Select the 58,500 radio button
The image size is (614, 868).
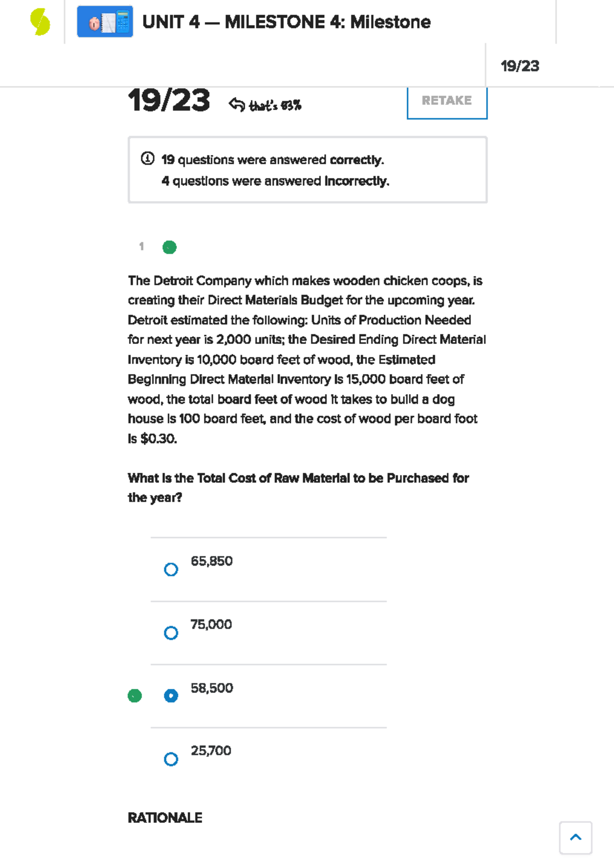point(171,696)
